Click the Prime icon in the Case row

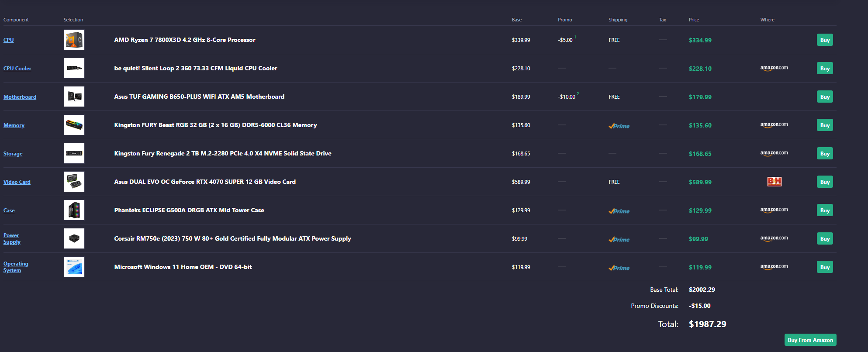click(619, 211)
